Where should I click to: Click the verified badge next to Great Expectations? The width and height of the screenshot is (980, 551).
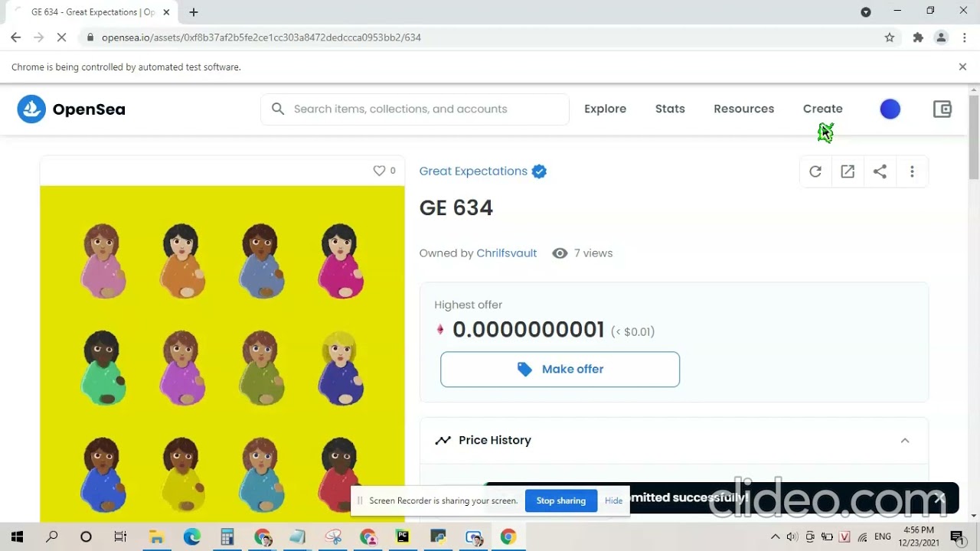coord(539,171)
